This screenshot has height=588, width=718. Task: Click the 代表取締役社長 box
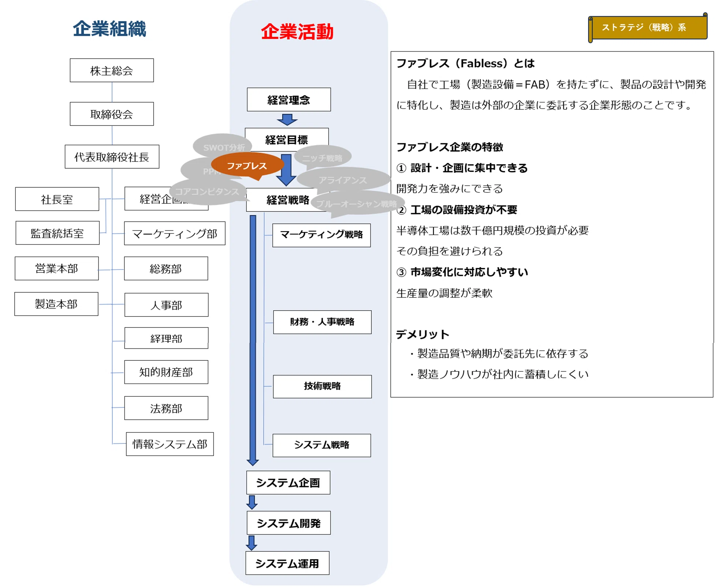pyautogui.click(x=112, y=157)
